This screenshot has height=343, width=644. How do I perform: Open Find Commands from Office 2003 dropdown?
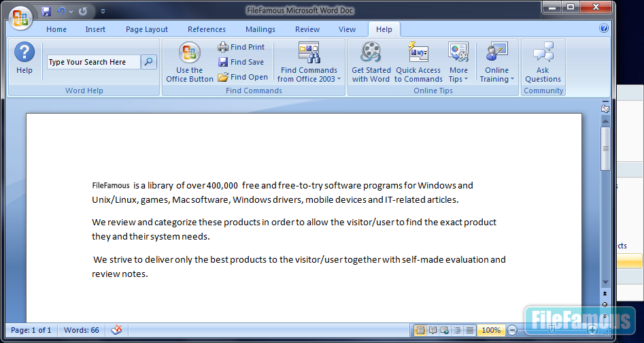(309, 62)
